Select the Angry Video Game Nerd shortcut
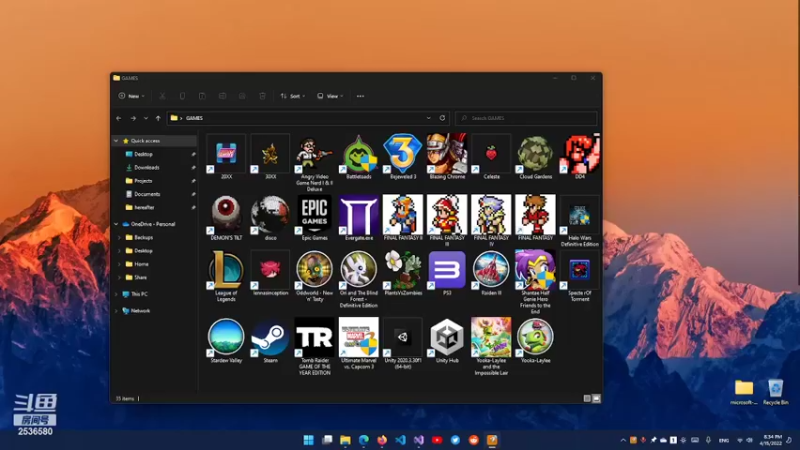The width and height of the screenshot is (800, 450). click(x=314, y=163)
